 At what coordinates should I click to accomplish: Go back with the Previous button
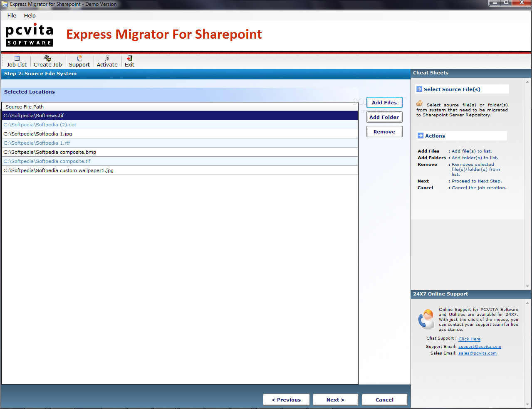(286, 399)
